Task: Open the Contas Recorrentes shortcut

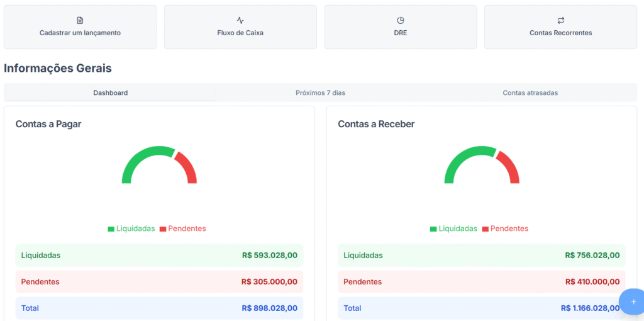Action: tap(561, 27)
